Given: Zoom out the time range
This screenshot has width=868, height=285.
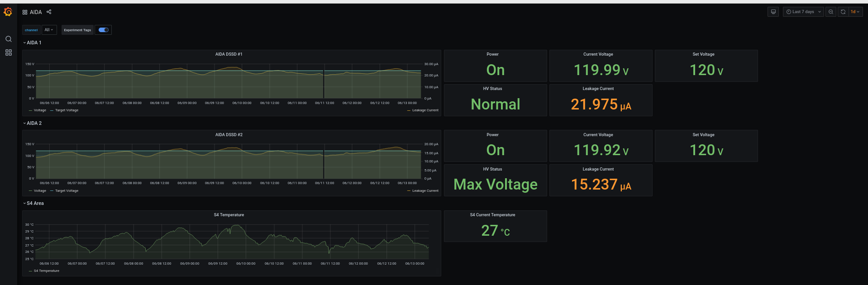Looking at the screenshot, I should pyautogui.click(x=831, y=12).
